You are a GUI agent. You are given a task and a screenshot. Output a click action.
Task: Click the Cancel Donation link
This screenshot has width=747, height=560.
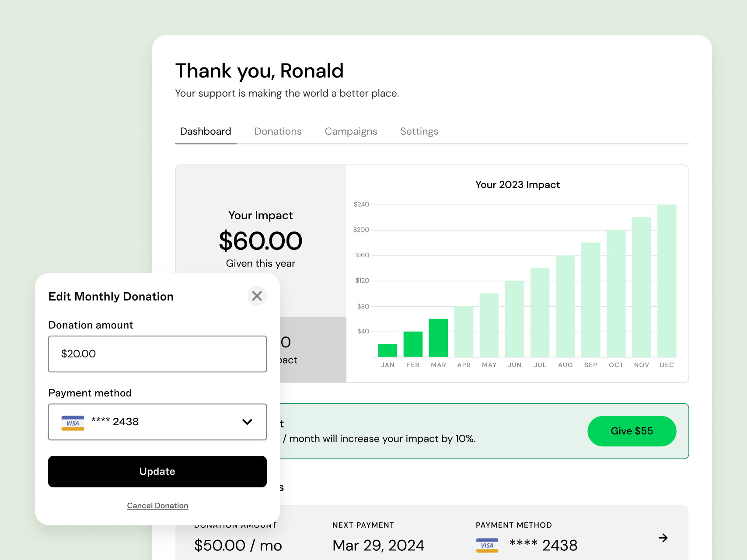click(157, 505)
